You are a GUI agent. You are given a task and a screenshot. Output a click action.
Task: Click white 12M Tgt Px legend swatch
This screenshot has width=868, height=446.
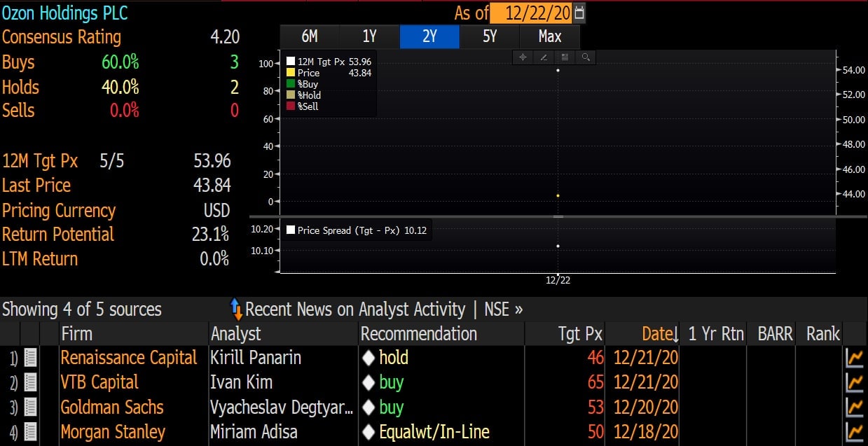pos(290,62)
